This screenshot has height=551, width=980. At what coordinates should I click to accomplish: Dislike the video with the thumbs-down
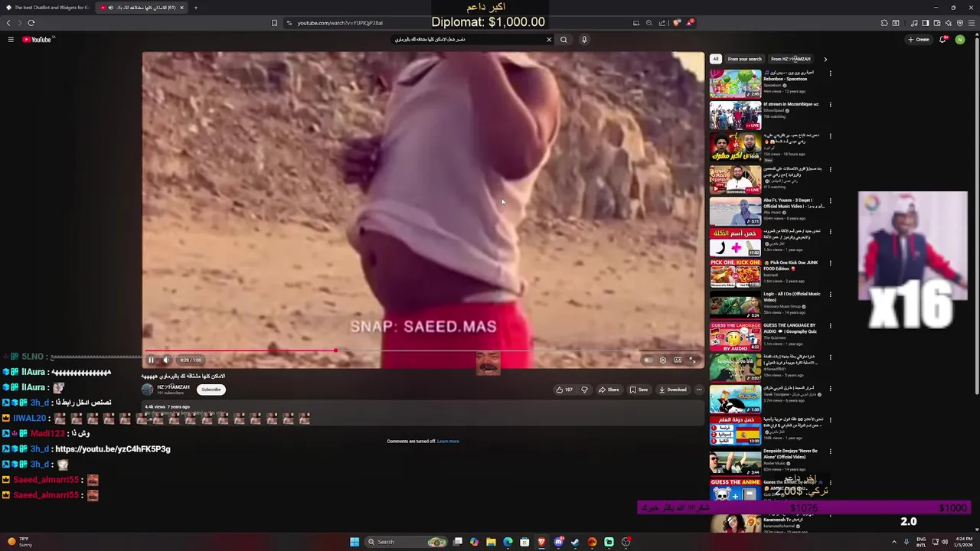[584, 390]
